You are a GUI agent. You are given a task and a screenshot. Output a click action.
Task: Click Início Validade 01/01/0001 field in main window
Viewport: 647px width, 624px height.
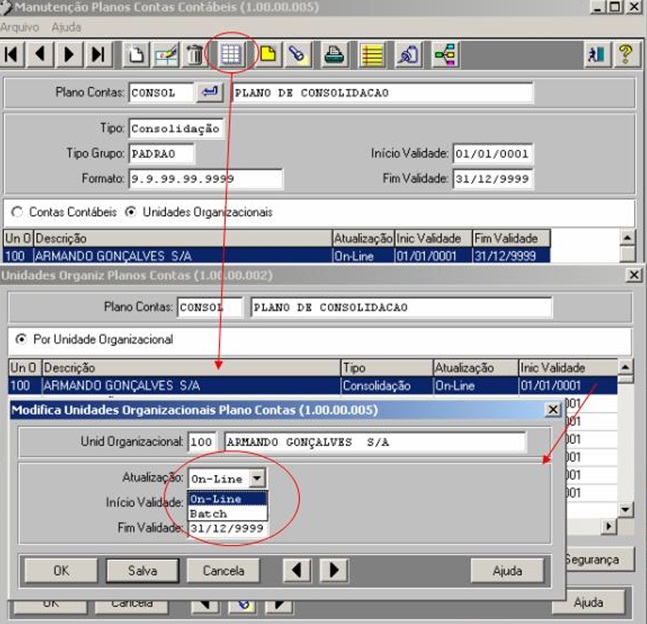point(493,154)
